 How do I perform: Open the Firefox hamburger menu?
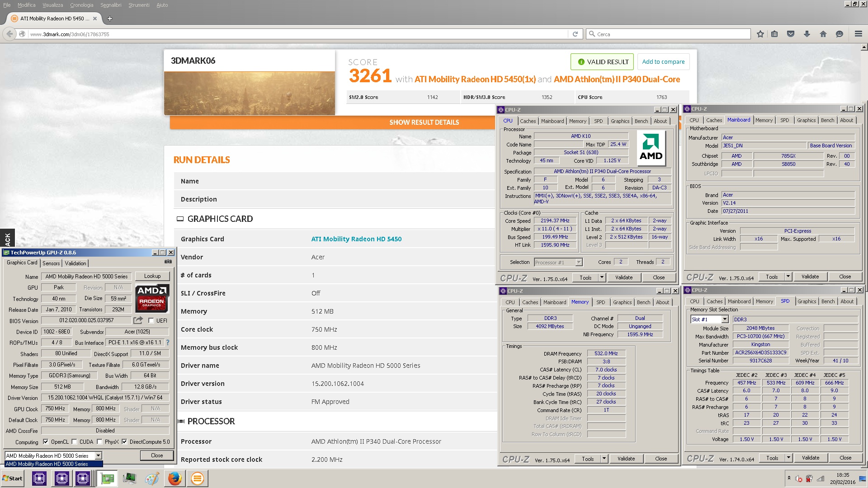click(859, 34)
